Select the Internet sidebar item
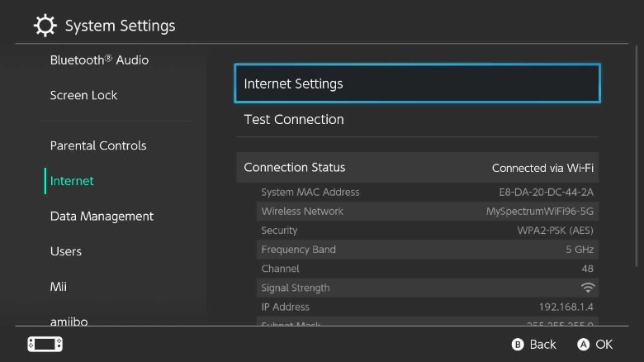 click(72, 181)
